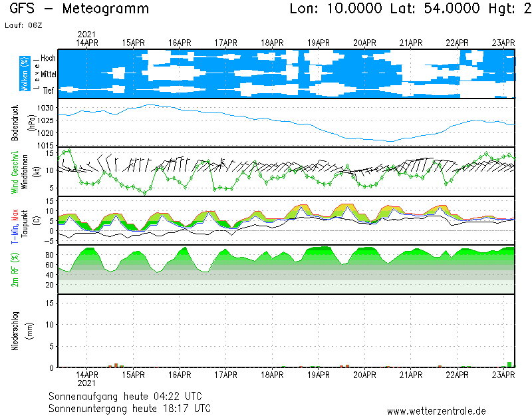Click the Tief cloud level label
The width and height of the screenshot is (532, 416).
[x=49, y=90]
